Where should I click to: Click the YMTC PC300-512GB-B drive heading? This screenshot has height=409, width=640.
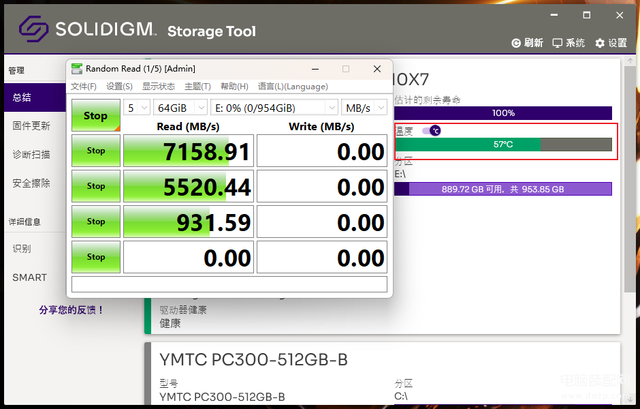tap(253, 360)
